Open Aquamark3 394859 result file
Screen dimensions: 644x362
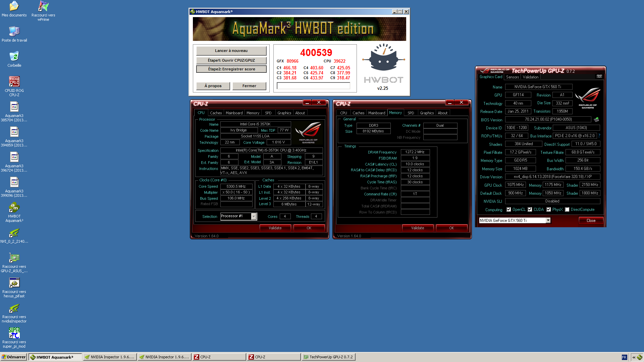(14, 137)
